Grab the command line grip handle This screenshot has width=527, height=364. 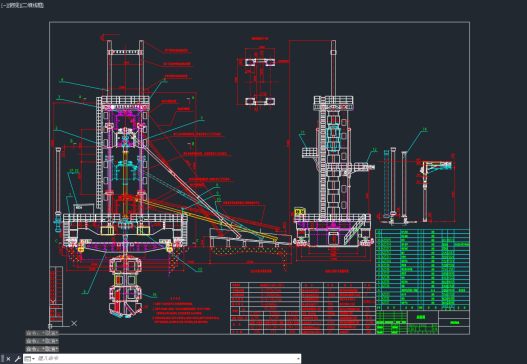coord(3,359)
